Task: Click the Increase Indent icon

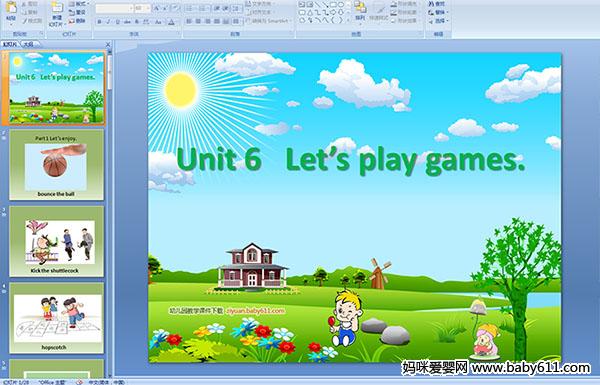Action: (x=225, y=8)
